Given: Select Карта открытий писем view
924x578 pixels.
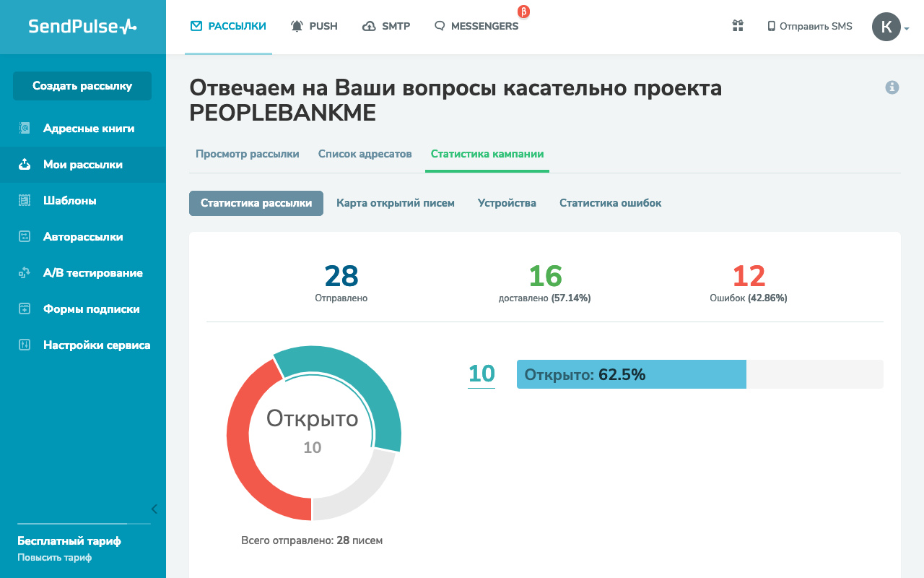Looking at the screenshot, I should [395, 203].
